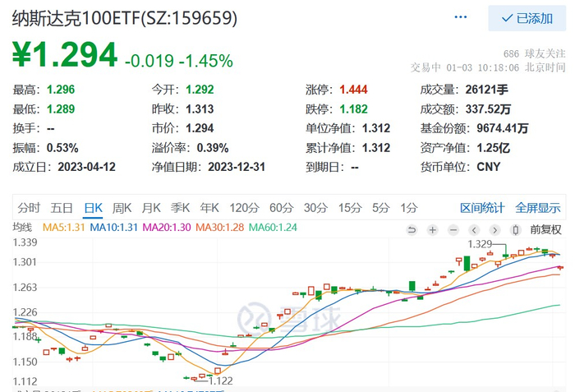The height and width of the screenshot is (392, 575).
Task: Click the chart reset/undo arrow icon
Action: [412, 230]
